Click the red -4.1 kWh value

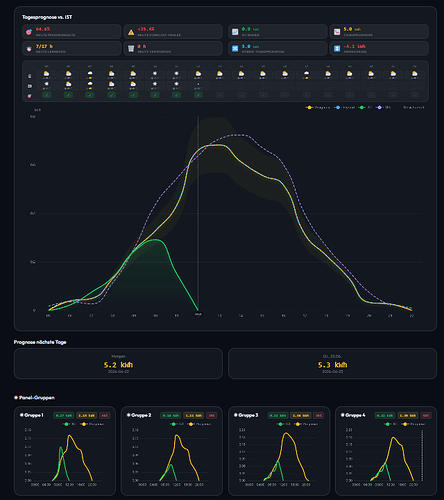tap(355, 46)
